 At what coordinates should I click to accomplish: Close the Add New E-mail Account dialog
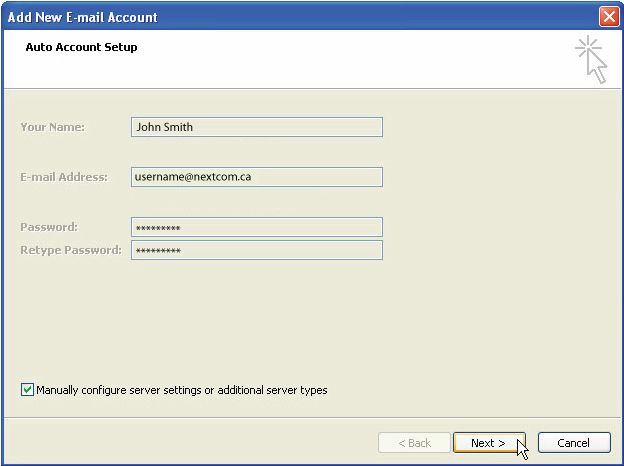click(609, 17)
